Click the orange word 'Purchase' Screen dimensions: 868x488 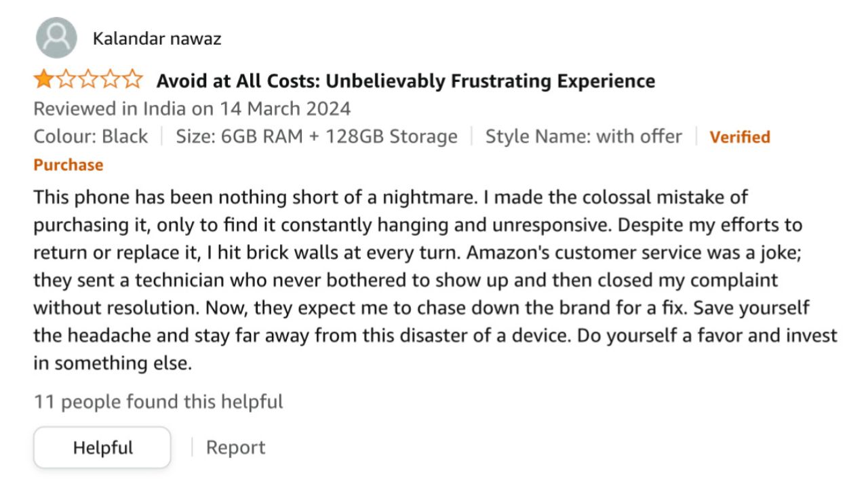coord(68,165)
